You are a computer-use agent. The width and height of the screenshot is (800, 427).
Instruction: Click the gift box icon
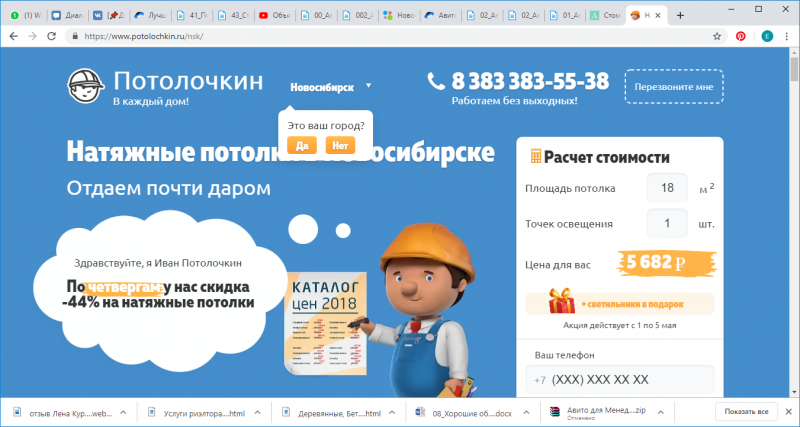(562, 301)
